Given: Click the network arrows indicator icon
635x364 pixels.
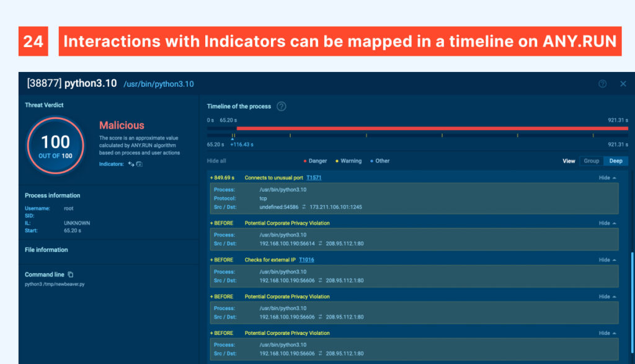Looking at the screenshot, I should tap(131, 164).
